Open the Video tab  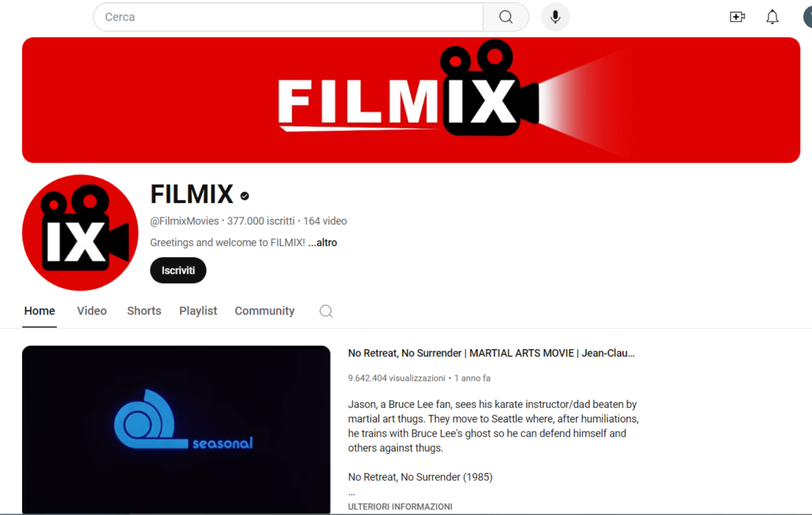click(92, 311)
